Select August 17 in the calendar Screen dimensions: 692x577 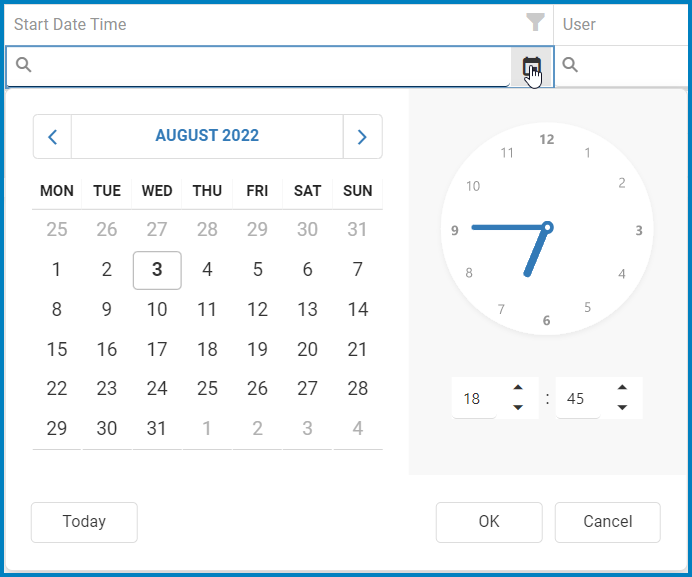(157, 350)
